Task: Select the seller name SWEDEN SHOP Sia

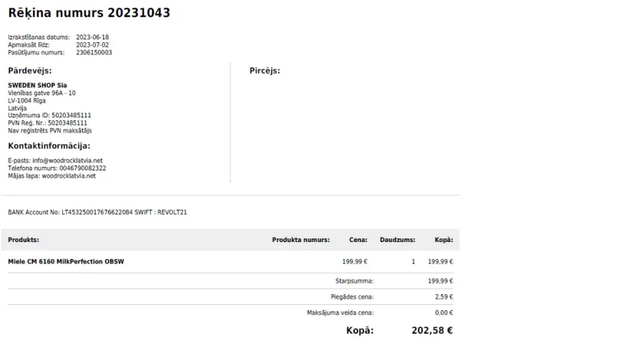Action: tap(37, 85)
